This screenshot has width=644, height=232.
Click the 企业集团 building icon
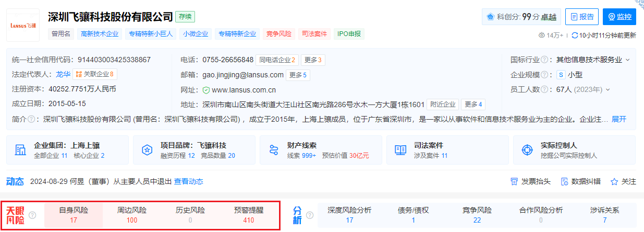21,150
